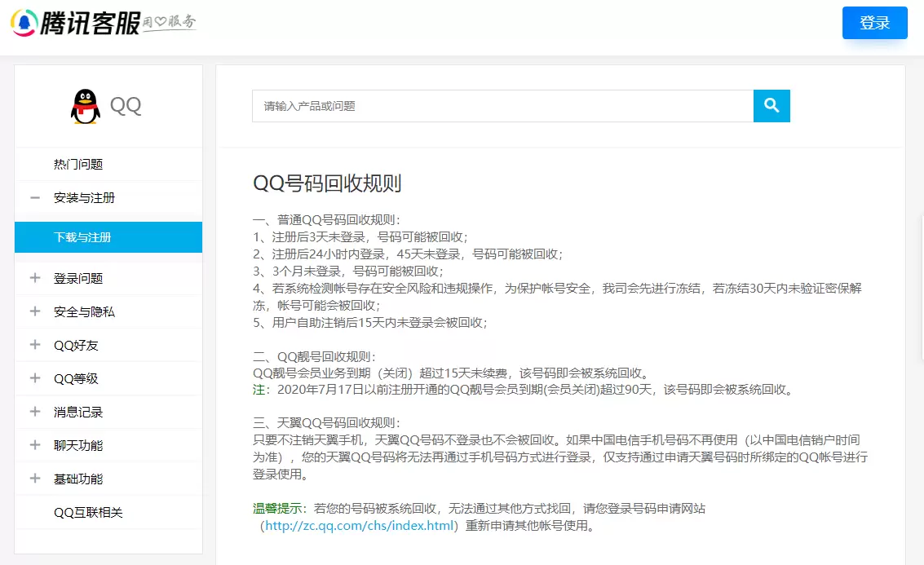Click the line 三、天翼QQ号码回收规则
Screen dimensions: 924x565
(326, 423)
